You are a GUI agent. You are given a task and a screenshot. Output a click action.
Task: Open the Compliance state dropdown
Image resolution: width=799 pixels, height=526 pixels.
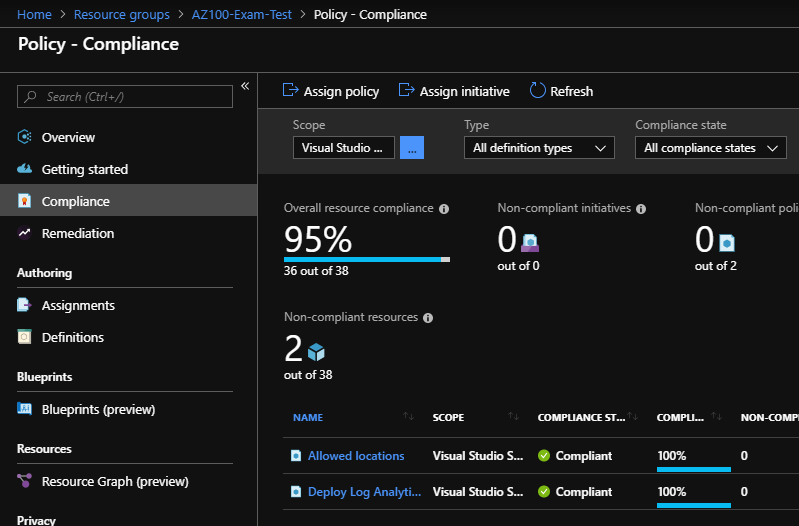click(710, 148)
